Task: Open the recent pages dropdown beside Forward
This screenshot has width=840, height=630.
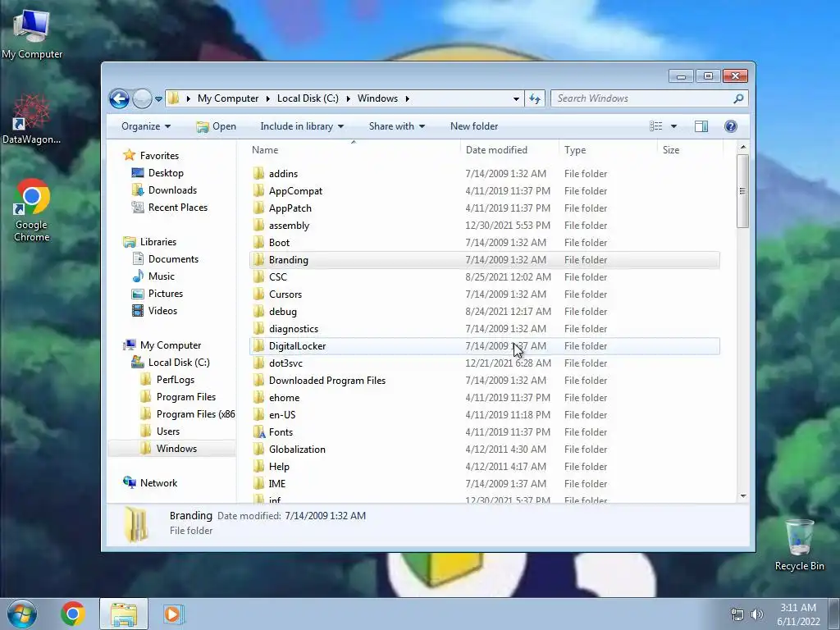Action: 158,98
